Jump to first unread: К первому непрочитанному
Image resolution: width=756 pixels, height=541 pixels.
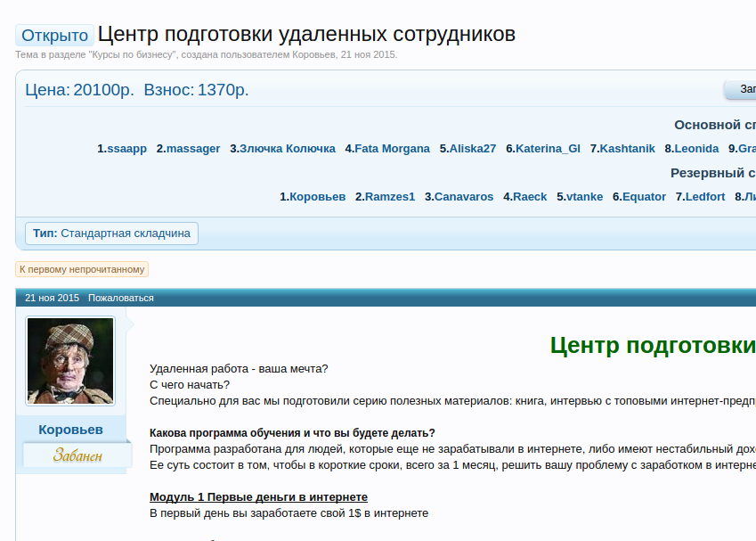82,269
